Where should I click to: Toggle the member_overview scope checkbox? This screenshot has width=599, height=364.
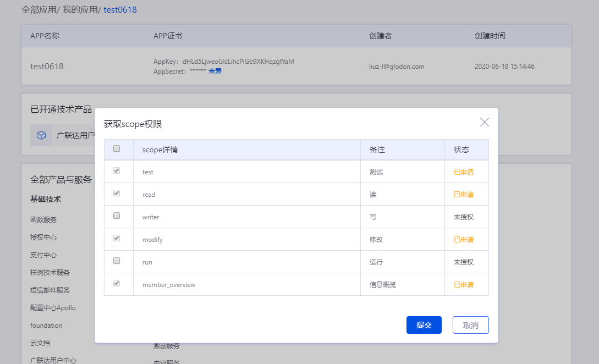coord(117,284)
